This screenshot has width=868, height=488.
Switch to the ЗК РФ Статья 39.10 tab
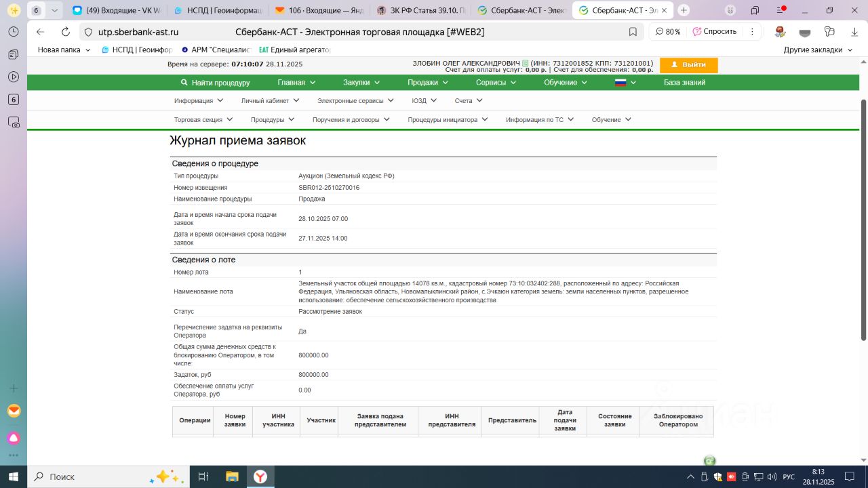pyautogui.click(x=420, y=10)
